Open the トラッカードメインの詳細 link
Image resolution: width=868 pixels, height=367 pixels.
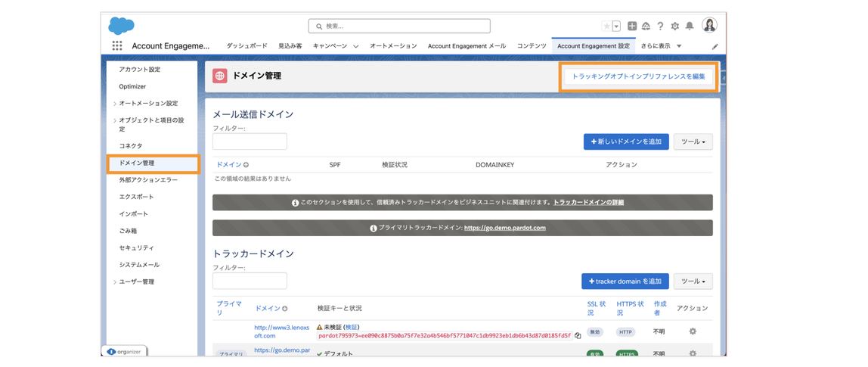point(588,202)
